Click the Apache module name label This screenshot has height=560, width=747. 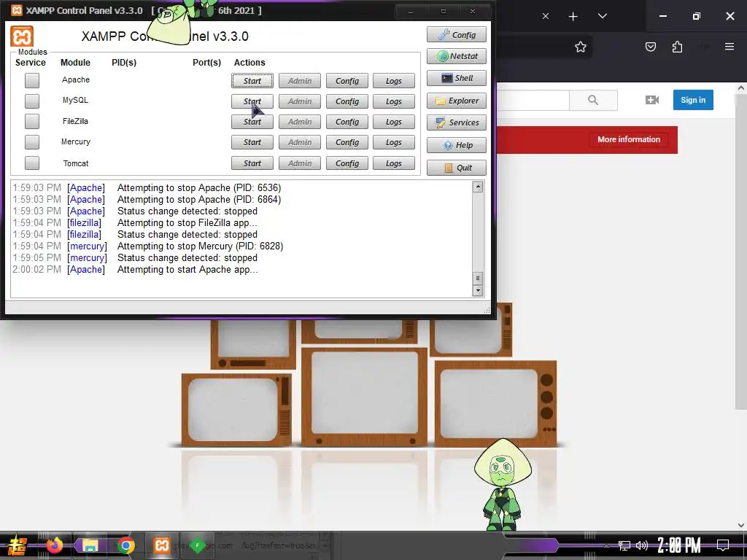pyautogui.click(x=76, y=79)
